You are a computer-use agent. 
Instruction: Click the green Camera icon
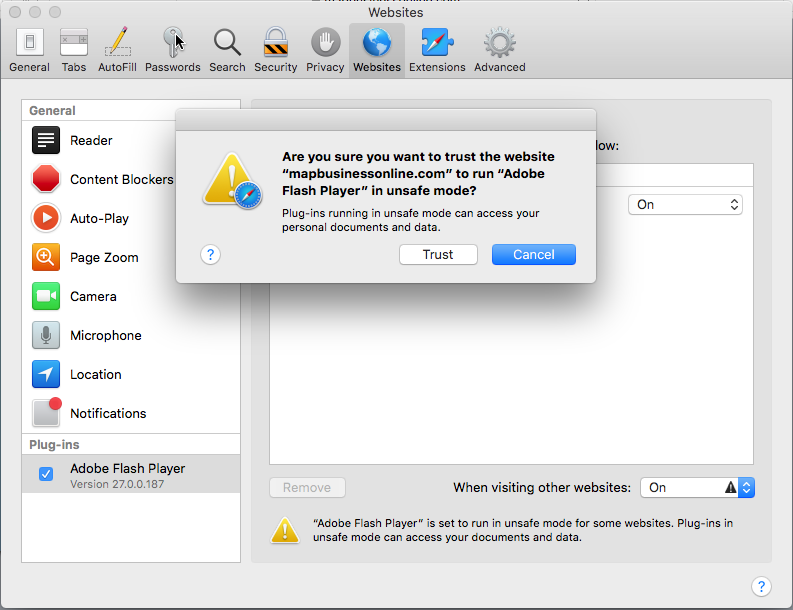[x=46, y=296]
